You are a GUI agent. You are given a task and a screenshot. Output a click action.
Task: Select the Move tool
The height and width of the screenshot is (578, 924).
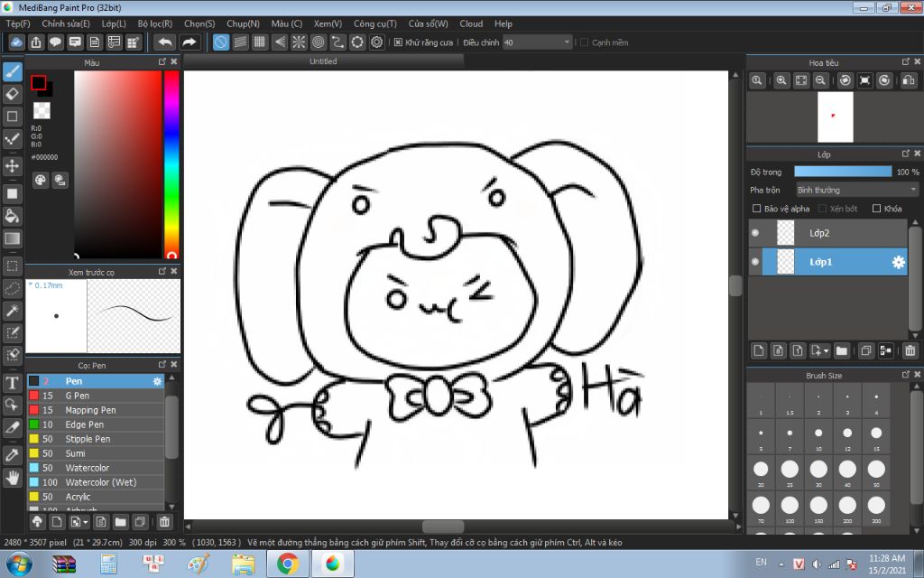13,166
